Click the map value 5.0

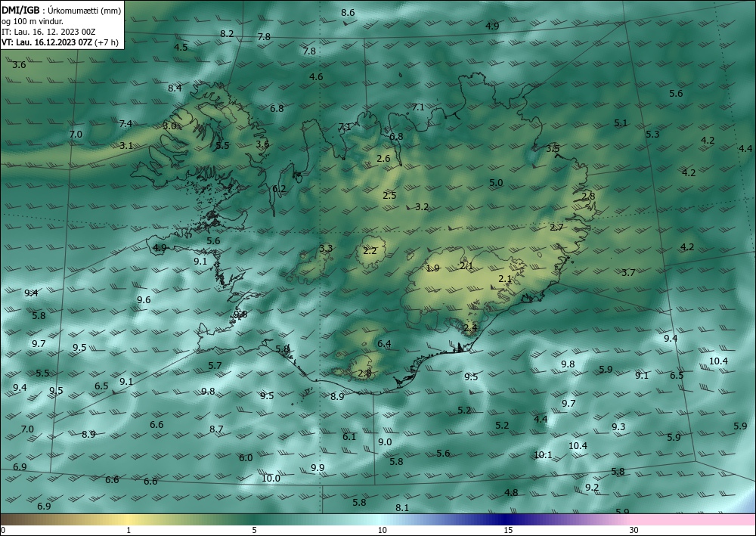point(496,183)
